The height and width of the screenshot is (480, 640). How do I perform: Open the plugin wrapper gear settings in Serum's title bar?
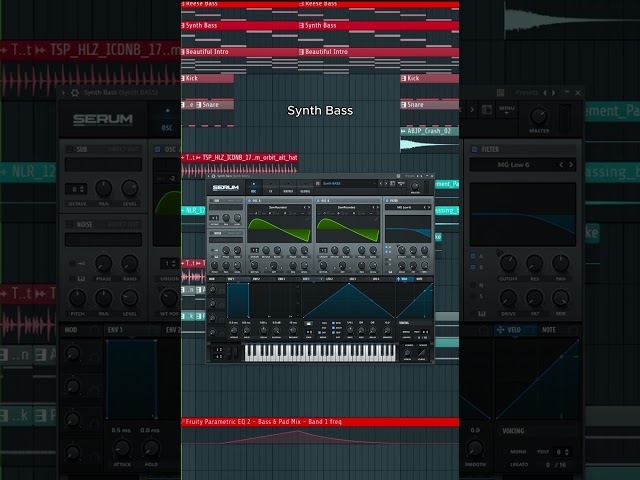[213, 176]
